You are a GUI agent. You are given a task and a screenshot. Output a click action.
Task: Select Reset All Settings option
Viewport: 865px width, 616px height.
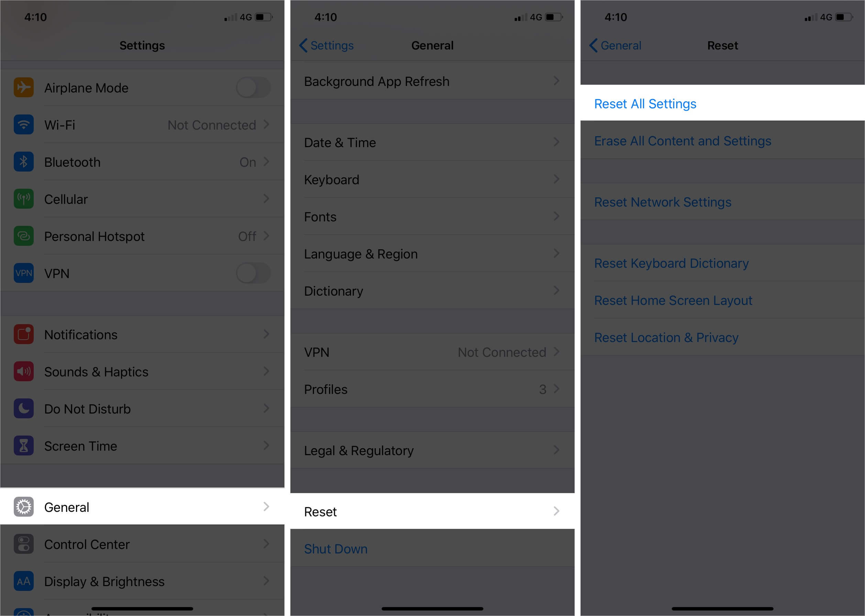(x=645, y=103)
